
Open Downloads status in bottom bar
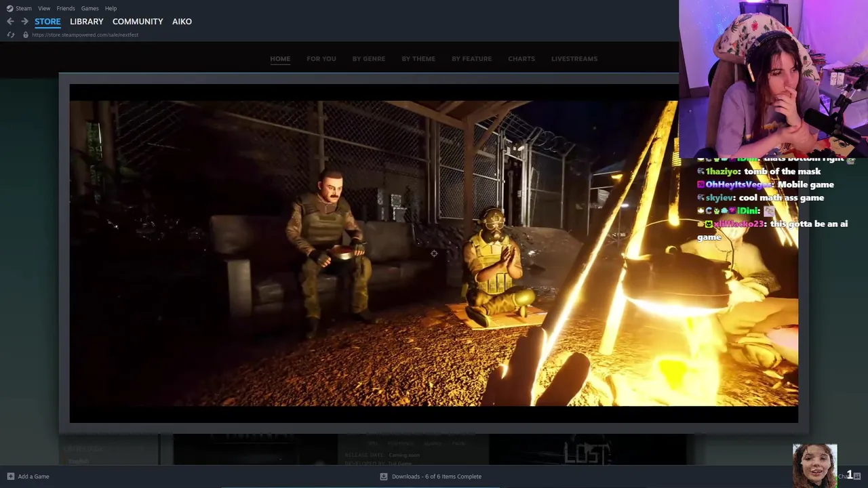point(431,476)
